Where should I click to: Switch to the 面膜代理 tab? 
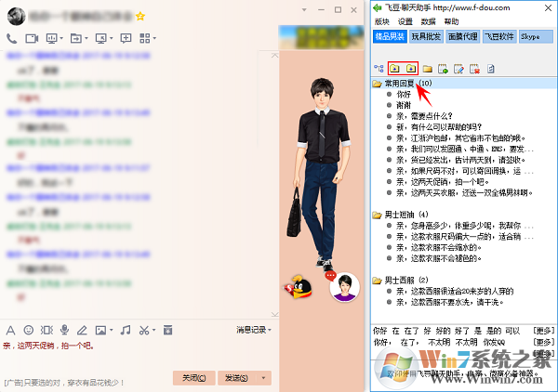click(x=463, y=36)
